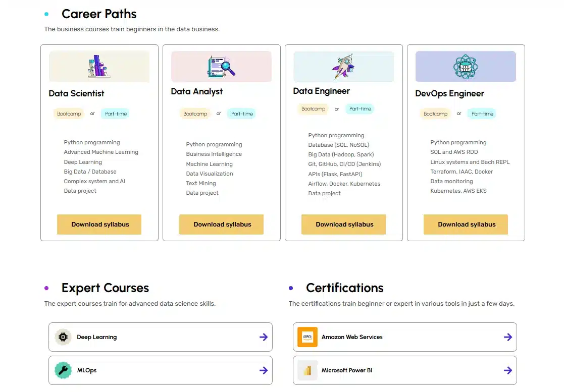This screenshot has width=564, height=392.
Task: Expand Deep Learning course via arrow
Action: pyautogui.click(x=263, y=337)
